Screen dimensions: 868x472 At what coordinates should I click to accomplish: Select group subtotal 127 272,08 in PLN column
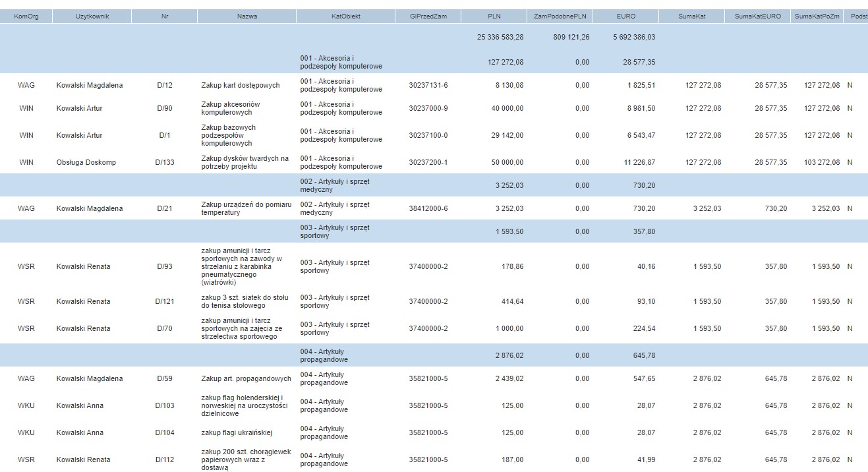506,63
